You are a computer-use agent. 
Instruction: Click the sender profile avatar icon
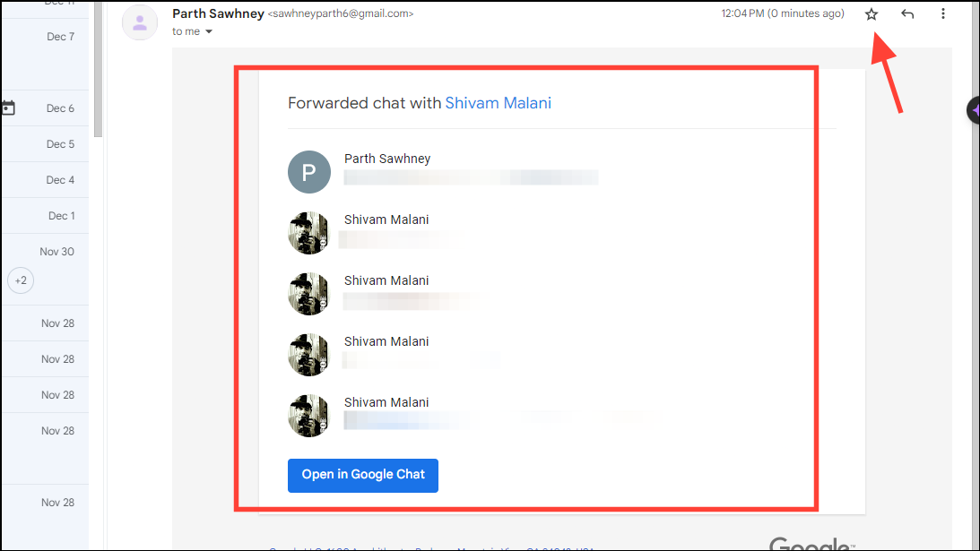pyautogui.click(x=140, y=22)
